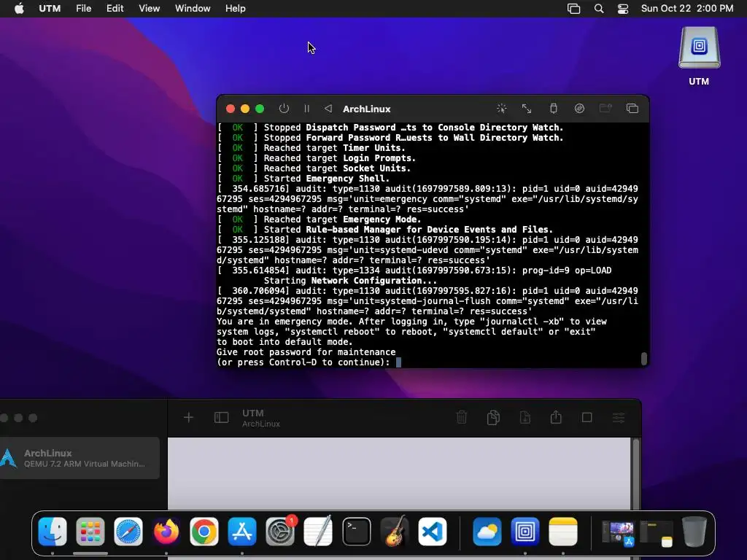The width and height of the screenshot is (747, 560).
Task: Open Weather app from the Dock
Action: [x=487, y=532]
